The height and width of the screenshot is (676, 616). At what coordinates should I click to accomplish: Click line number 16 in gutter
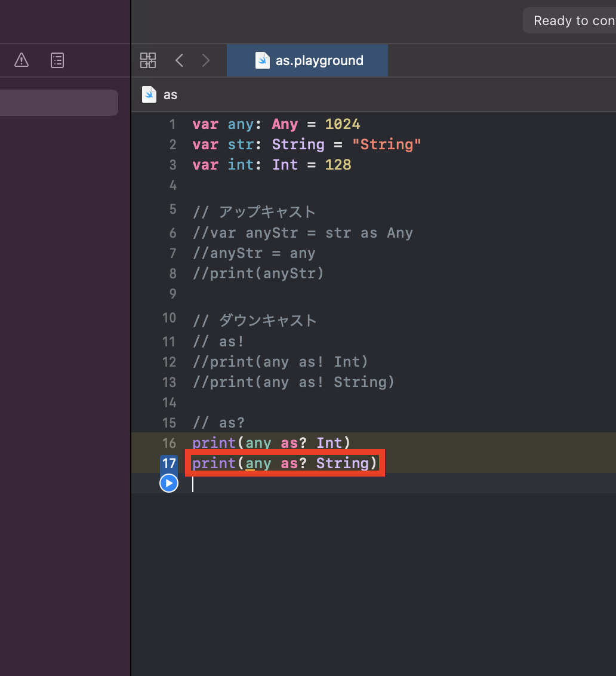point(169,443)
